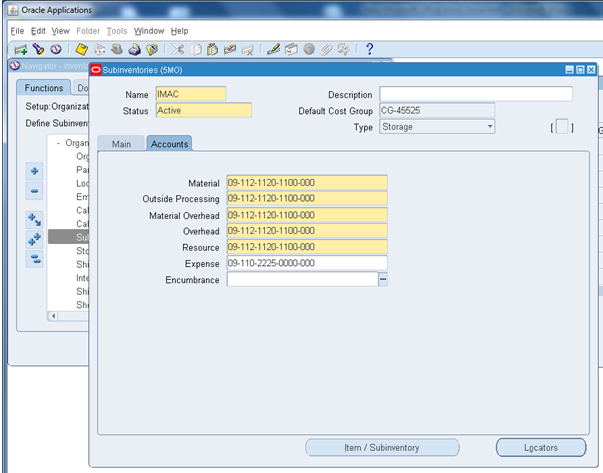Click the Material Overhead account field
603x473 pixels.
pyautogui.click(x=307, y=215)
